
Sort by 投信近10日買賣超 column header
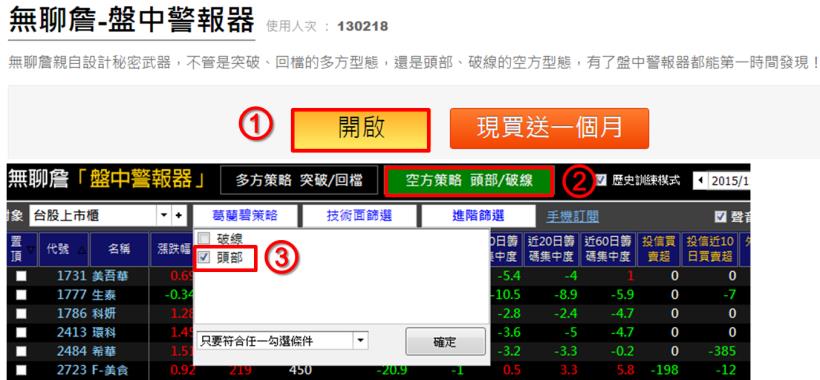coord(710,250)
